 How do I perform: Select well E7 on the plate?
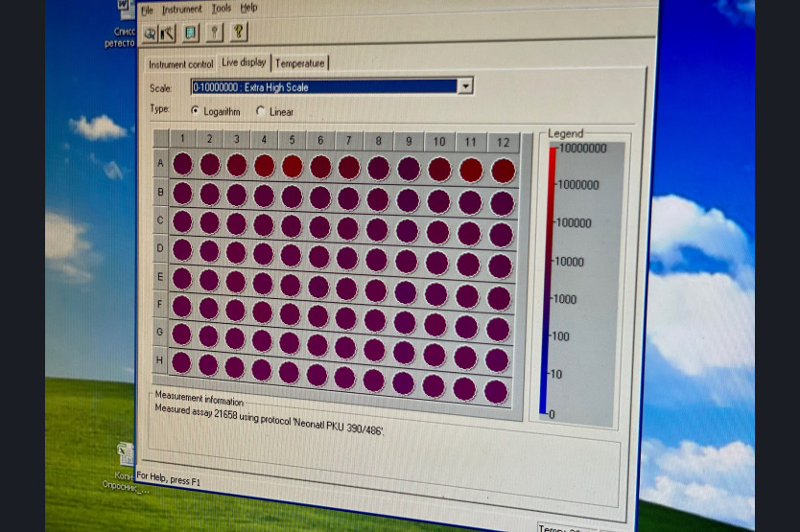coord(347,289)
